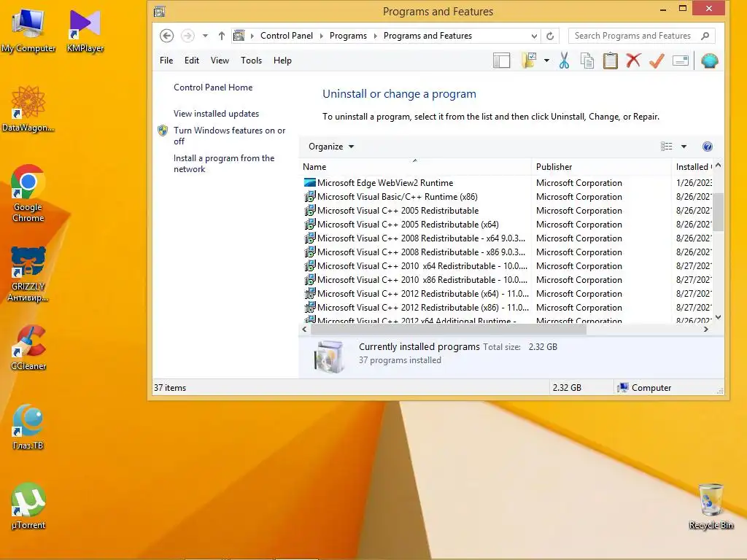Expand Control Panel breadcrumb arrow
Screen dimensions: 747x560
320,36
